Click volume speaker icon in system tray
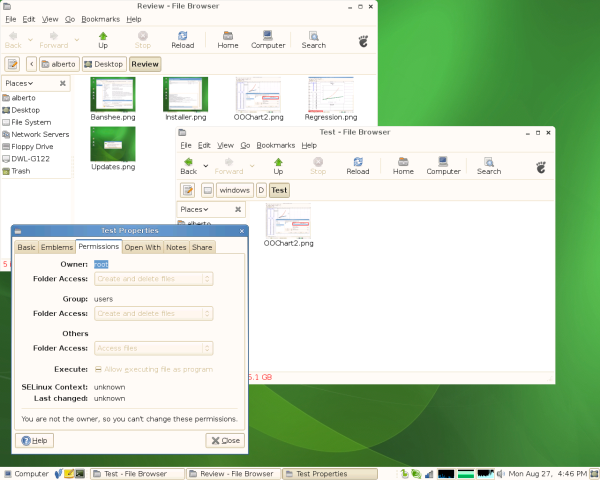 500,474
